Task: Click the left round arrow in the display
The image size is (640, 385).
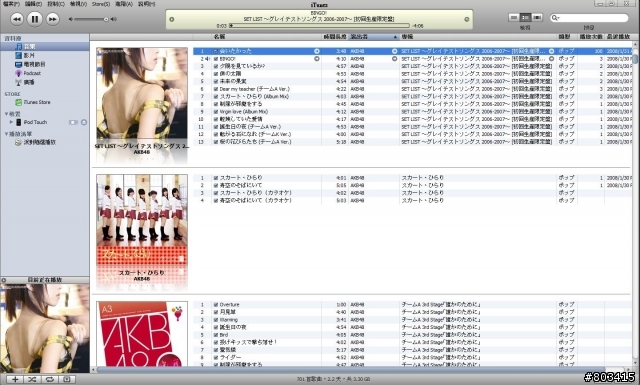Action: [171, 19]
